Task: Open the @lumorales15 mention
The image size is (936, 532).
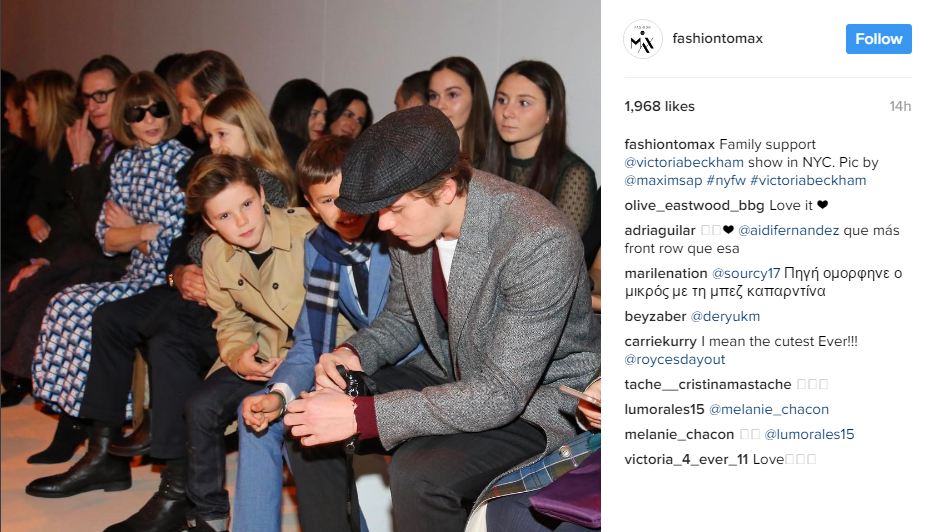Action: pyautogui.click(x=809, y=435)
